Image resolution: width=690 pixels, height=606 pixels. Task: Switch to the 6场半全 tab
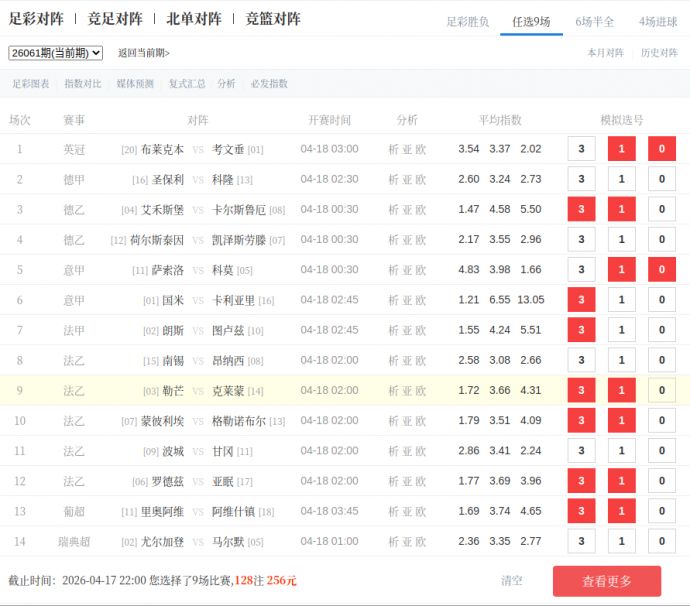[x=595, y=21]
